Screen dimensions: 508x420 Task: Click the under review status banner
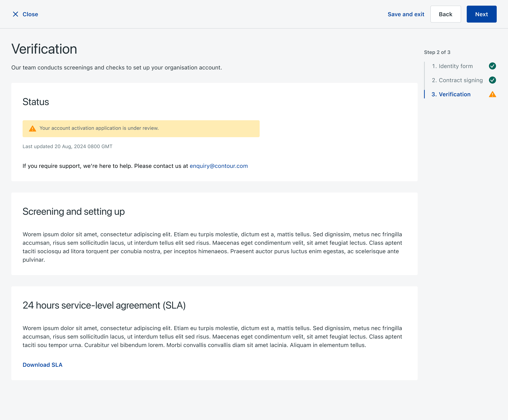141,129
